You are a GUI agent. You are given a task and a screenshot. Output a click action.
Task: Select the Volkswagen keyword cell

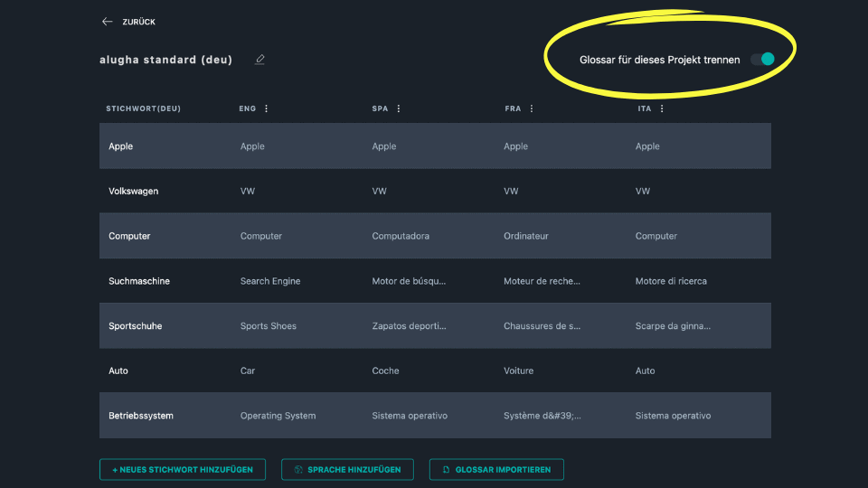134,192
